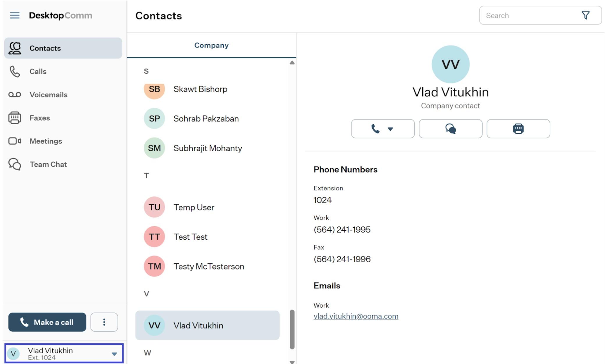Image resolution: width=606 pixels, height=364 pixels.
Task: Open more options three-dot button
Action: coord(104,322)
